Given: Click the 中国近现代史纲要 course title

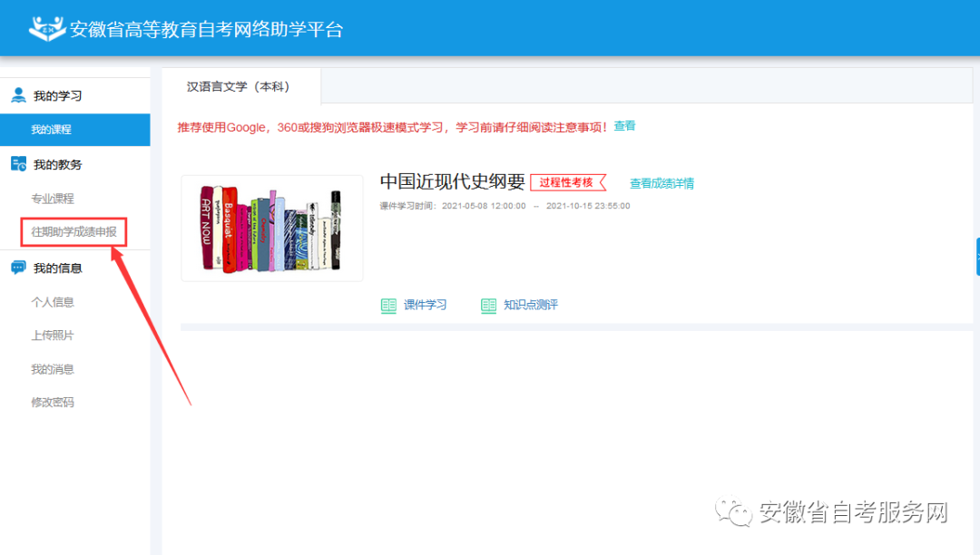Looking at the screenshot, I should click(x=452, y=181).
